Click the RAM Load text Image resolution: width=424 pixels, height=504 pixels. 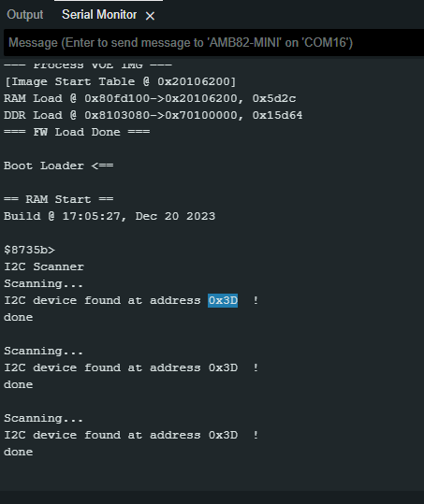[33, 98]
